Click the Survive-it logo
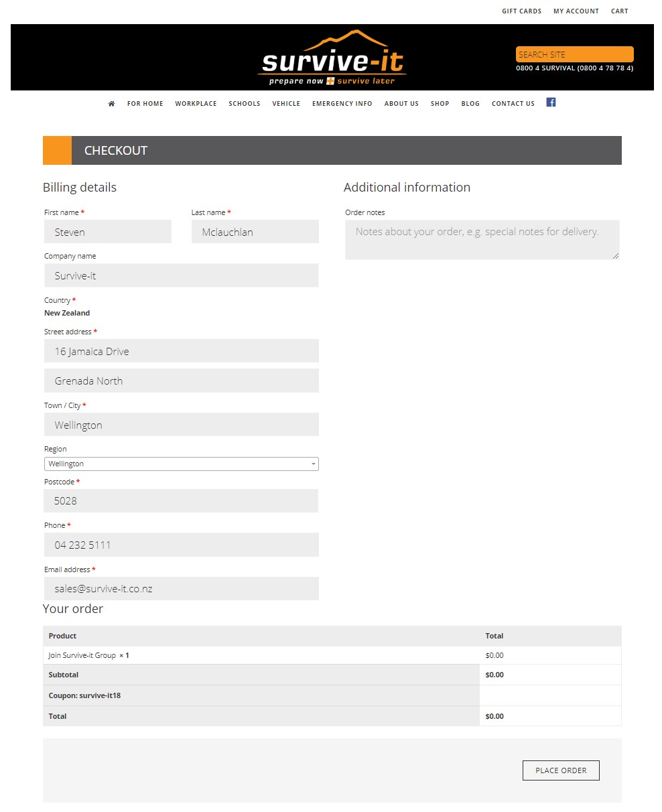The height and width of the screenshot is (812, 662). (332, 58)
